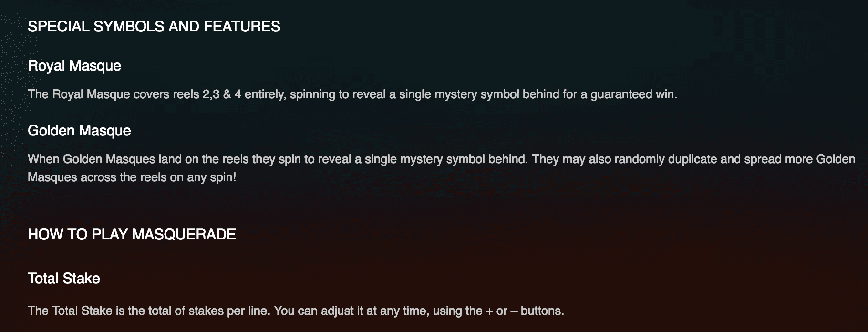
Task: Click the words 'guaranteed win' in Royal Masque text
Action: click(633, 94)
